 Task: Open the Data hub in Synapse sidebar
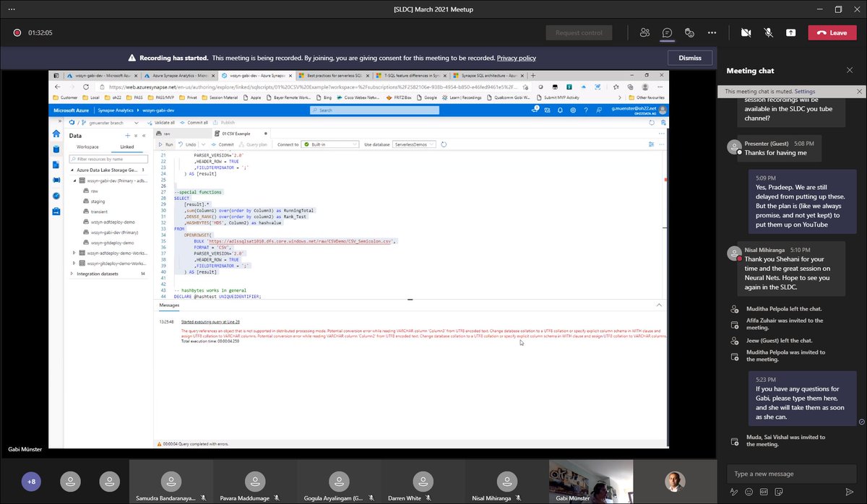(56, 149)
